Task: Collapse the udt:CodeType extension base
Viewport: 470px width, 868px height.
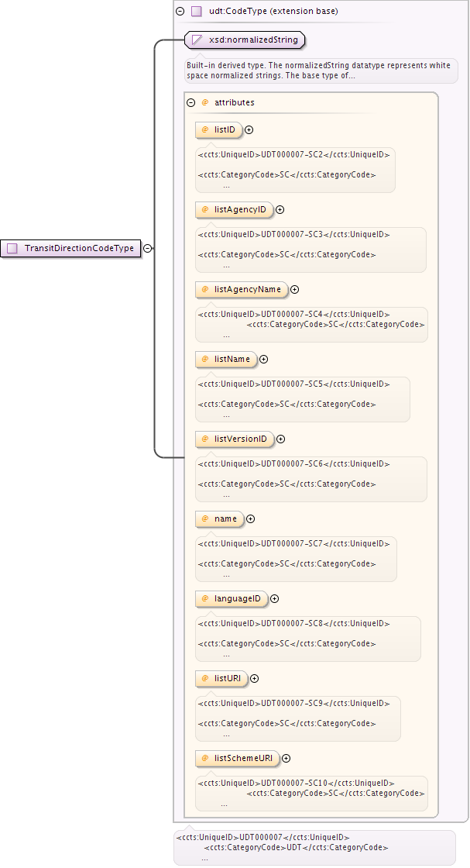Action: [180, 12]
